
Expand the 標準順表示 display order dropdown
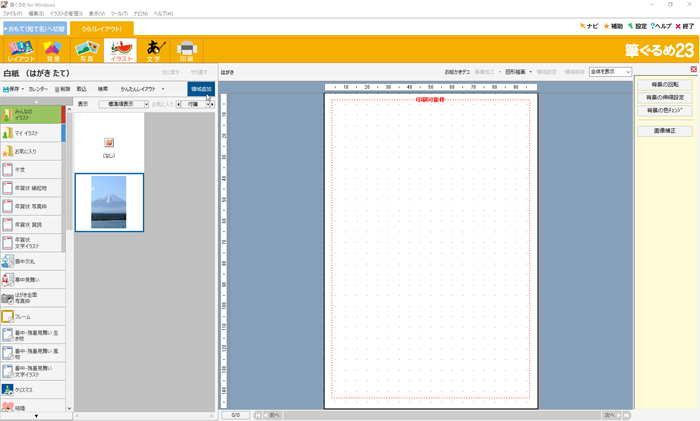(123, 103)
